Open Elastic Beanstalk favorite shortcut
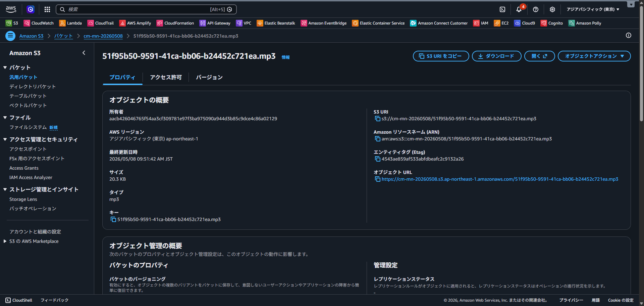 [x=276, y=23]
